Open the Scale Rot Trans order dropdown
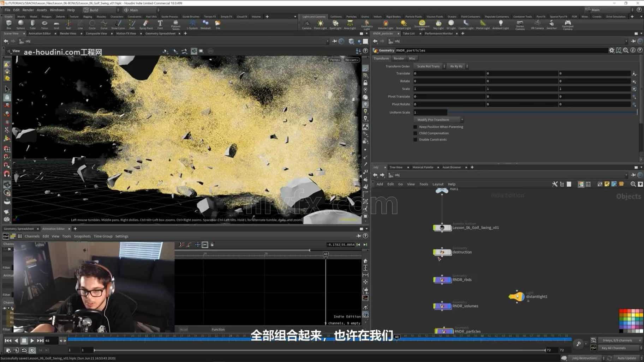This screenshot has width=644, height=362. pos(430,66)
